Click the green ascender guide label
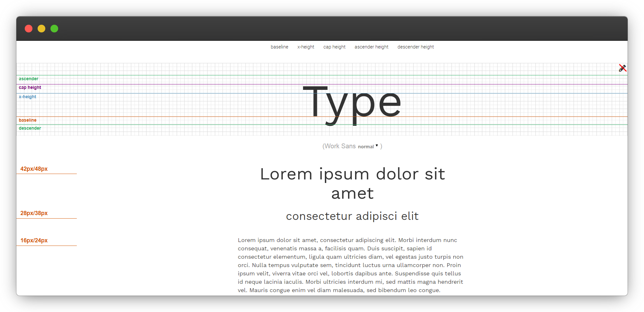The height and width of the screenshot is (312, 644). 28,79
